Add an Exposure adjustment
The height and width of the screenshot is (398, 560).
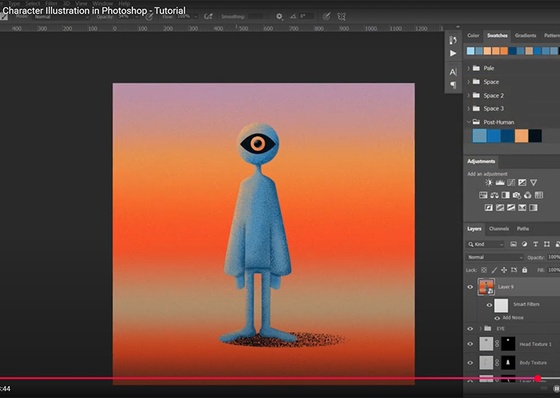pos(522,183)
